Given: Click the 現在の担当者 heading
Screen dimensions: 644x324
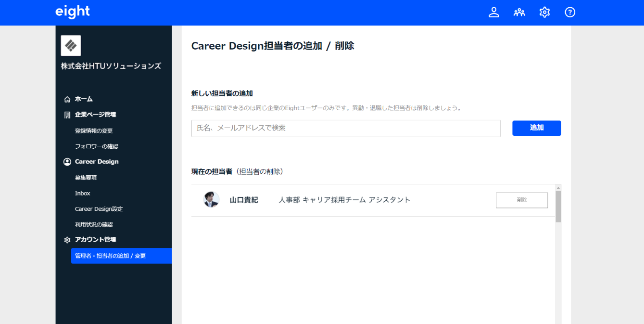Looking at the screenshot, I should [212, 171].
